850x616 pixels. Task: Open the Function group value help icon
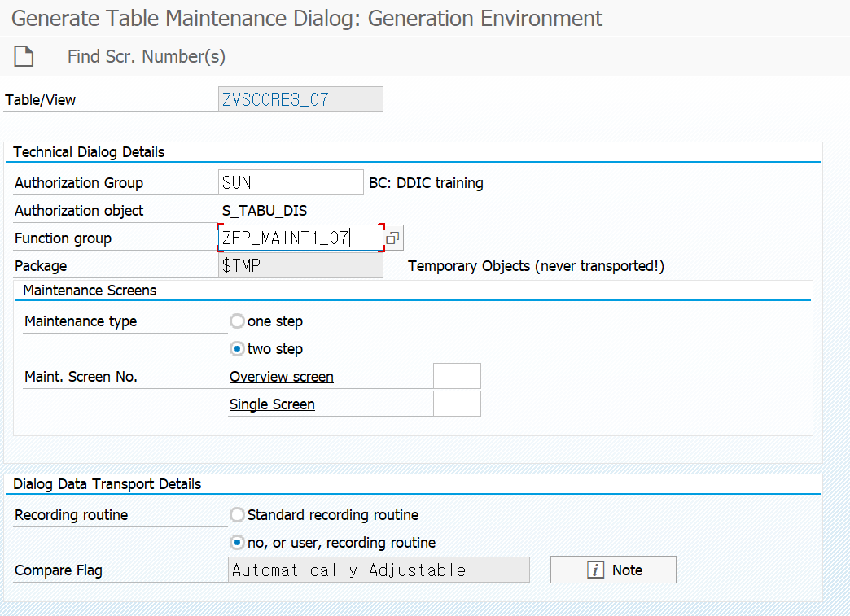[393, 238]
